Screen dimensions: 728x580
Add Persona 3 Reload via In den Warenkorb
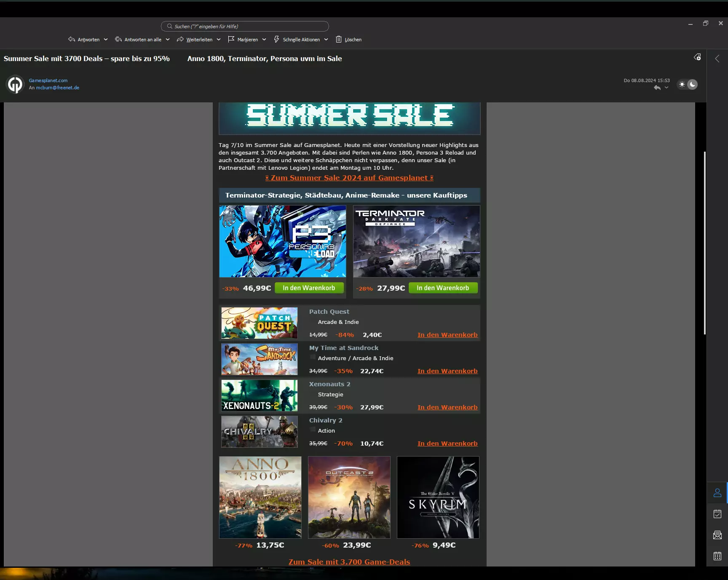pos(309,288)
